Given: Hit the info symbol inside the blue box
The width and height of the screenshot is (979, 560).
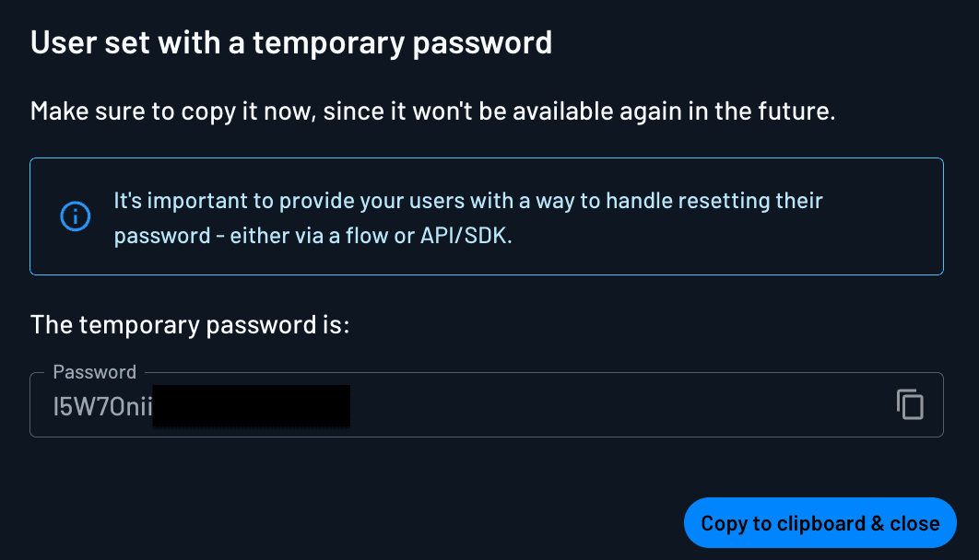Looking at the screenshot, I should [x=76, y=216].
